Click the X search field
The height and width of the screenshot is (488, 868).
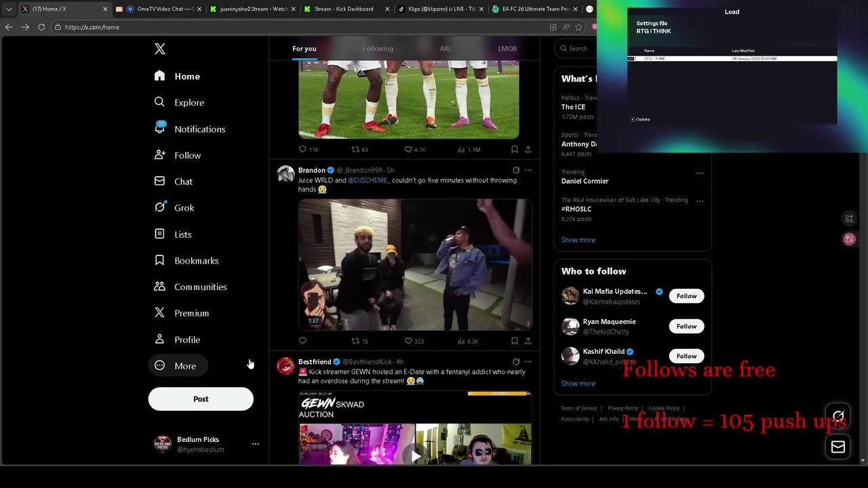pyautogui.click(x=576, y=49)
